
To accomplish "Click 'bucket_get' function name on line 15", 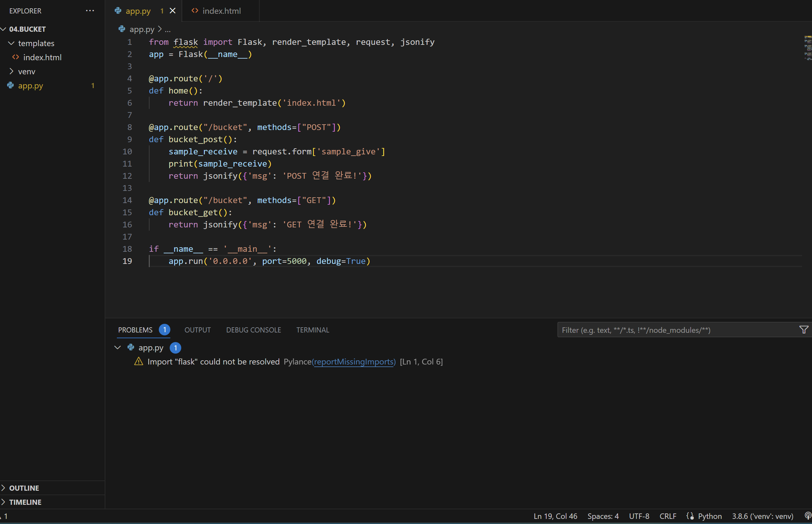I will 193,212.
